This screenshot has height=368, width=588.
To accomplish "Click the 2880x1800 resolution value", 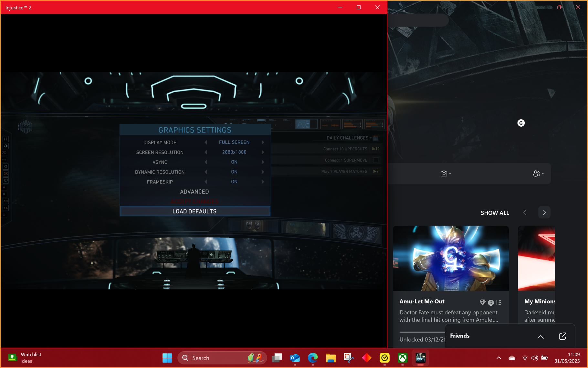I will point(234,152).
